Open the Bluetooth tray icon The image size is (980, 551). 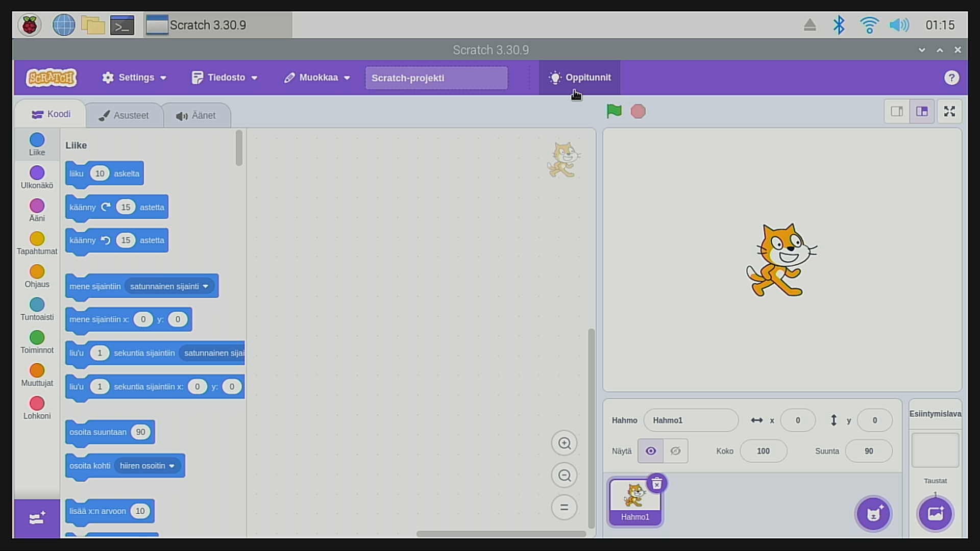(x=839, y=25)
